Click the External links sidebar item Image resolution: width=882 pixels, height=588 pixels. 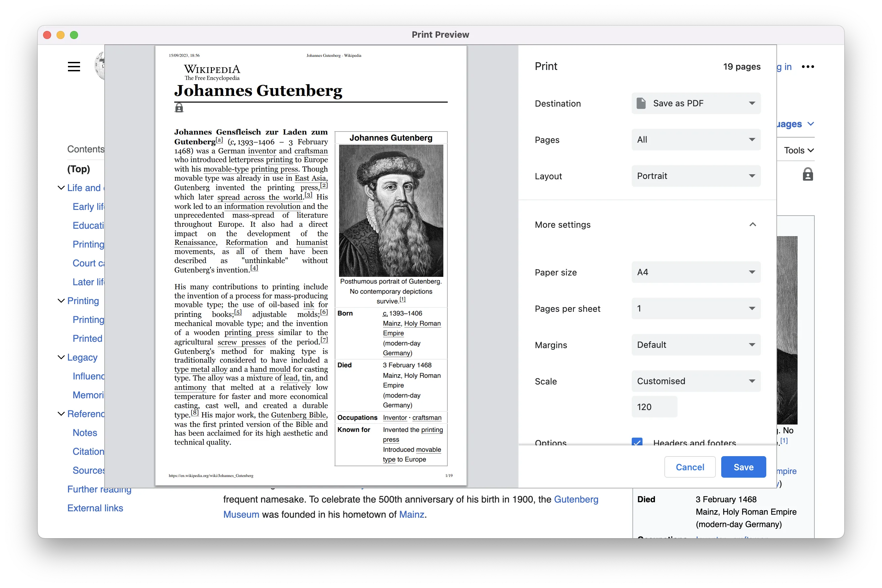click(x=95, y=508)
